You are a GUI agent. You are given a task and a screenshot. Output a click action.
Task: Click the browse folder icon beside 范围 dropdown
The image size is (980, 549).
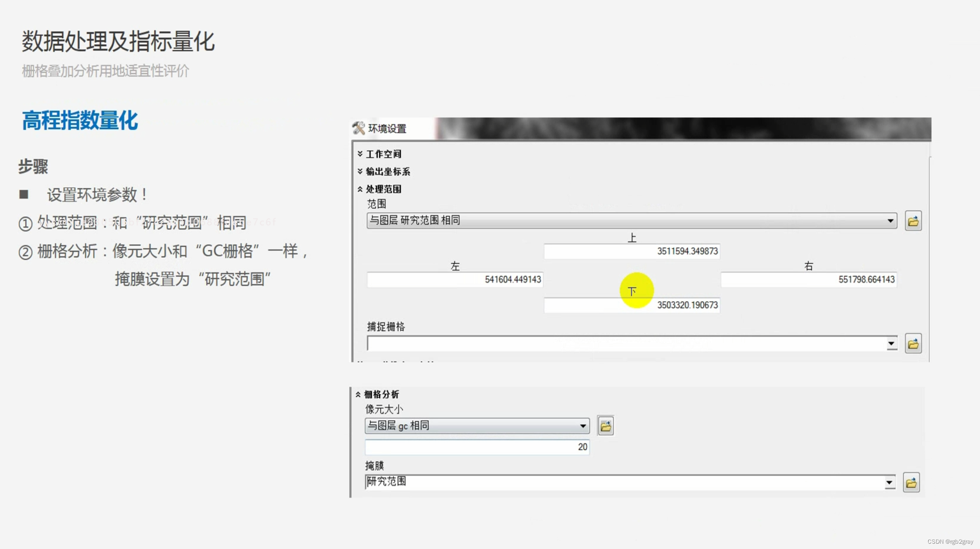(913, 221)
